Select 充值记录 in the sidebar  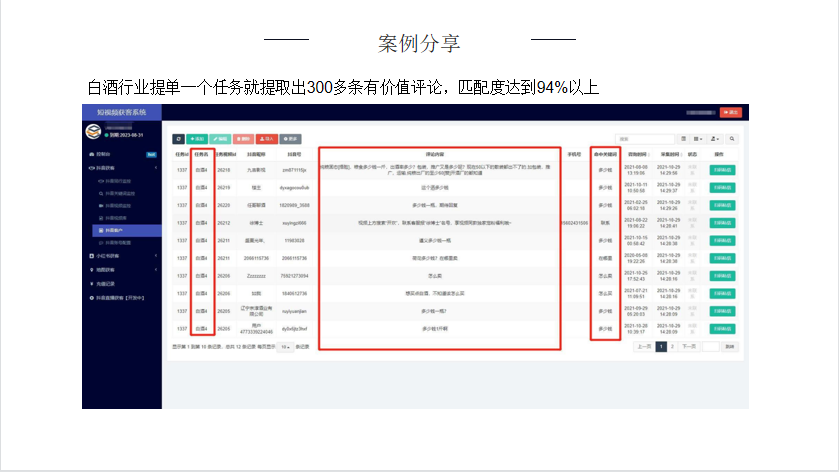(x=104, y=284)
